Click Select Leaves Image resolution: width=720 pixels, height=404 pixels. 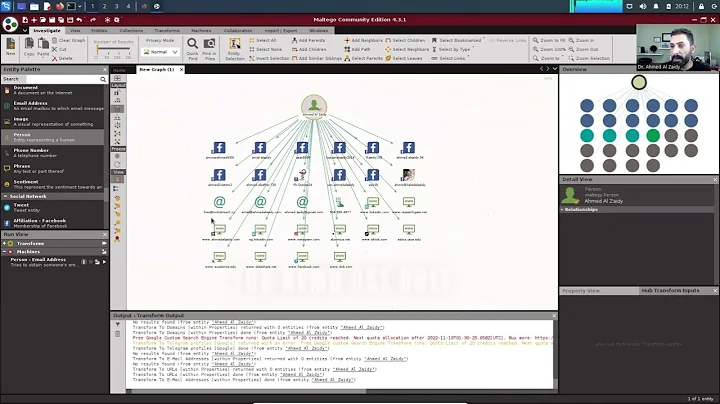tap(404, 58)
